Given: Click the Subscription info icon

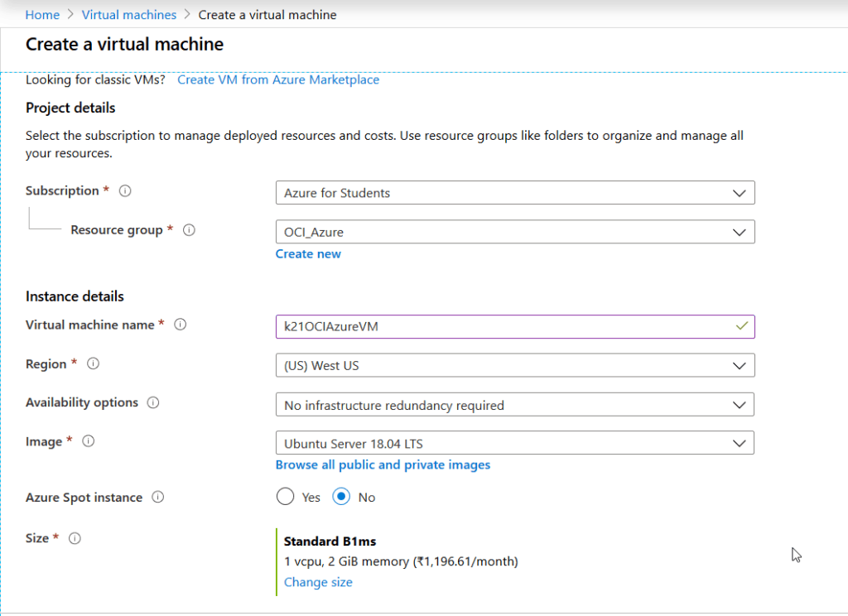Looking at the screenshot, I should click(125, 191).
